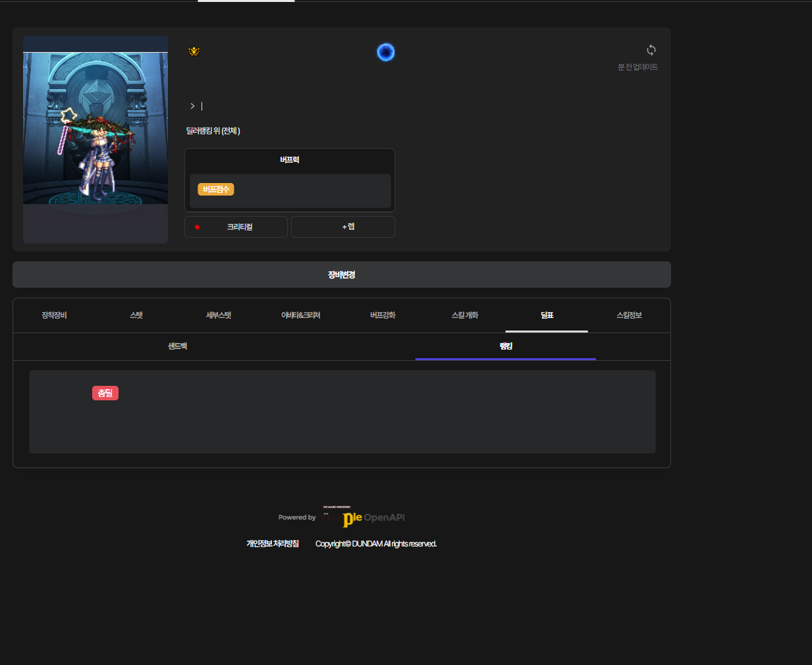Click the 총딜 red badge
The image size is (812, 665).
point(105,393)
